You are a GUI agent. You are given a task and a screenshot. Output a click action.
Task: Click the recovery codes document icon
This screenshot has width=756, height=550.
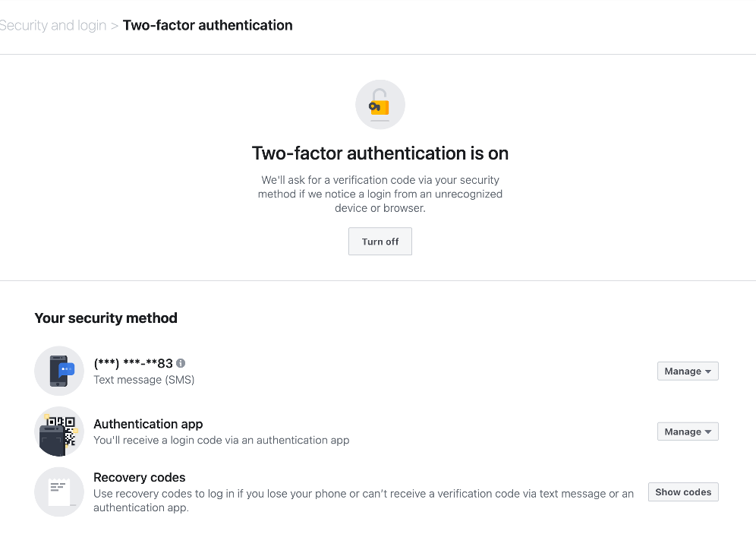59,492
